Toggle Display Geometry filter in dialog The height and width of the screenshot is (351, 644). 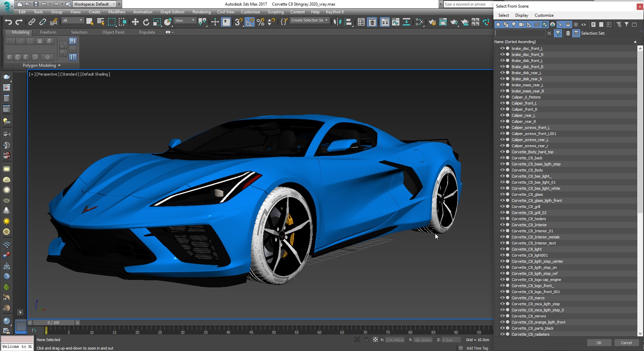pos(498,24)
